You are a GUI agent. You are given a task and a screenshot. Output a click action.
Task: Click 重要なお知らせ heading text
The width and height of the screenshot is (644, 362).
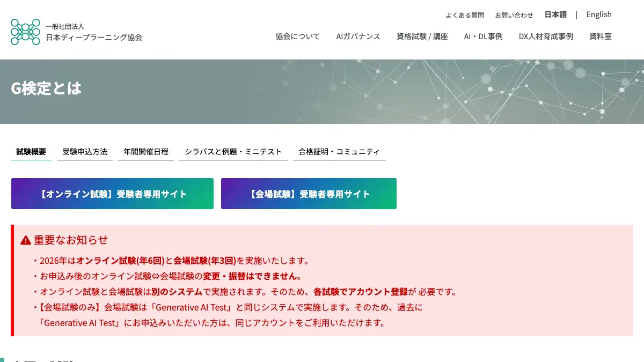click(71, 240)
